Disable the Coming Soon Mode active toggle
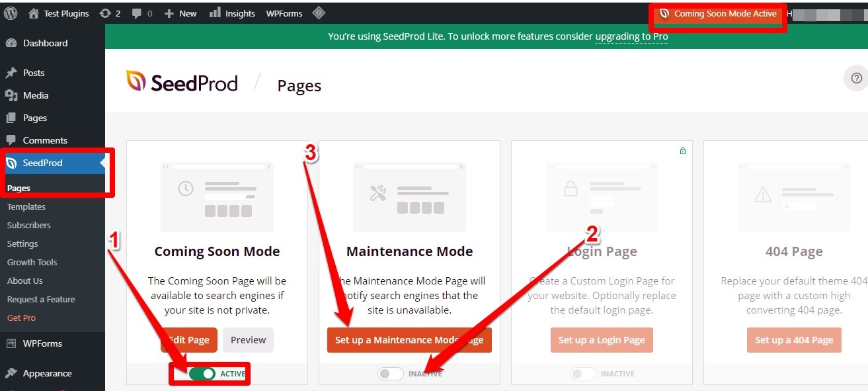The height and width of the screenshot is (391, 868). point(202,374)
